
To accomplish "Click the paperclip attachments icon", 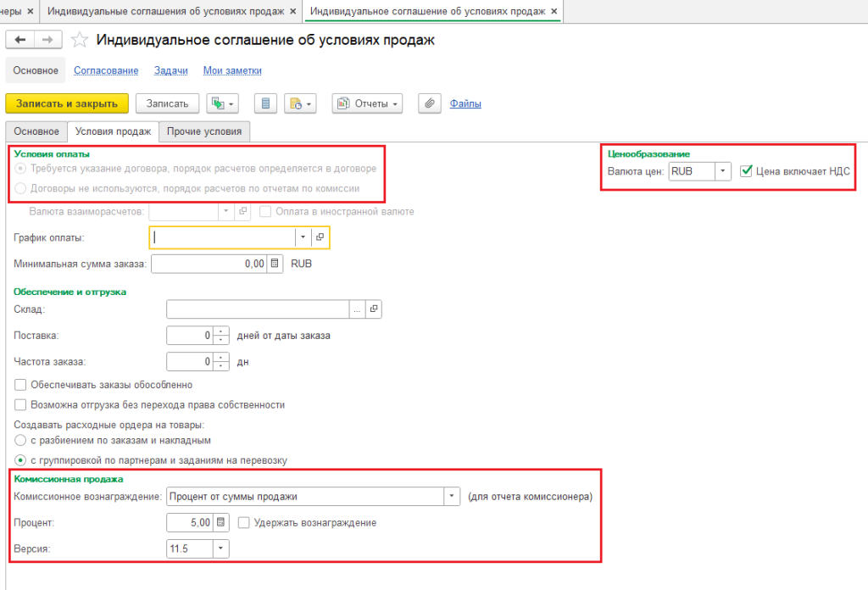I will (x=430, y=103).
